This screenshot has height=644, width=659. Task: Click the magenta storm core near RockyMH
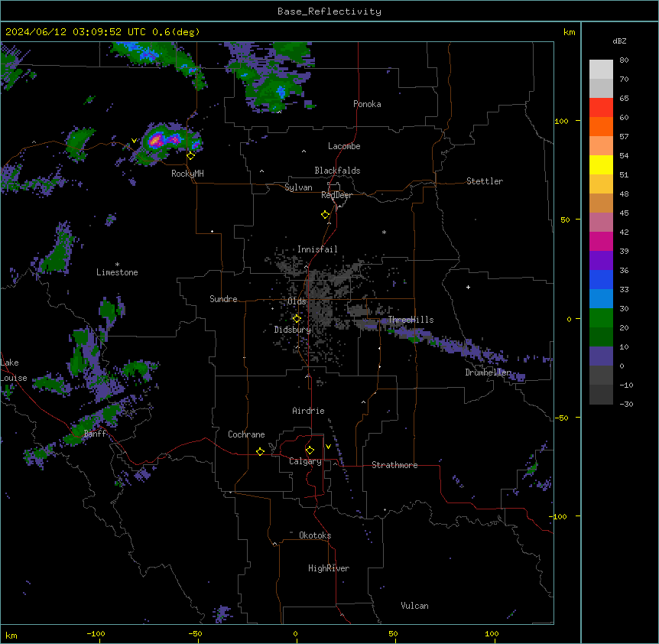pos(157,140)
